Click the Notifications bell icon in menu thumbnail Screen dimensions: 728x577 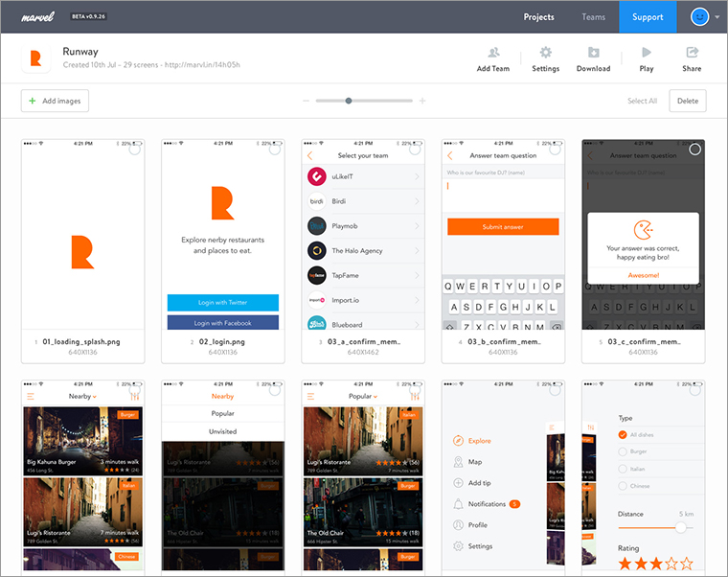point(458,504)
